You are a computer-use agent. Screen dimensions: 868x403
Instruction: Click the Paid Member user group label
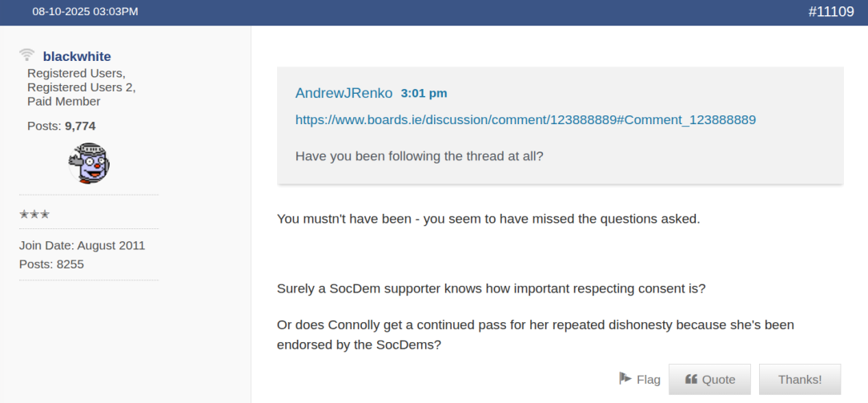[x=64, y=102]
